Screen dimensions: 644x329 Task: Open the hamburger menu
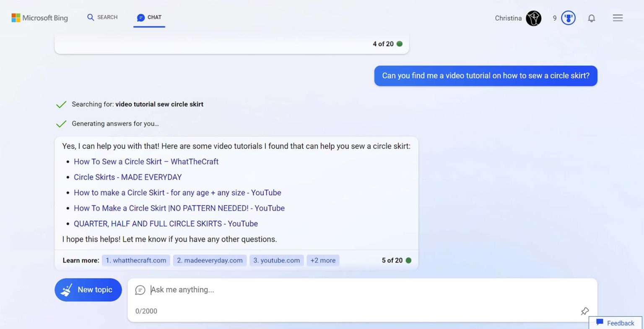tap(617, 18)
